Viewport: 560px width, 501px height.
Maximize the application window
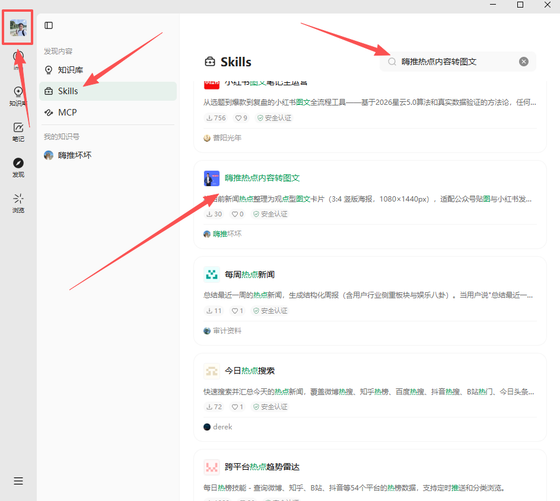[x=520, y=5]
